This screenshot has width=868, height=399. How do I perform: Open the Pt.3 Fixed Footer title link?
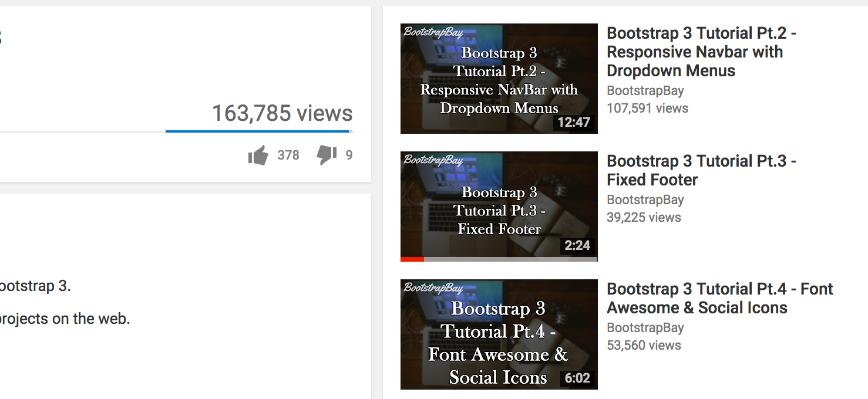click(701, 170)
